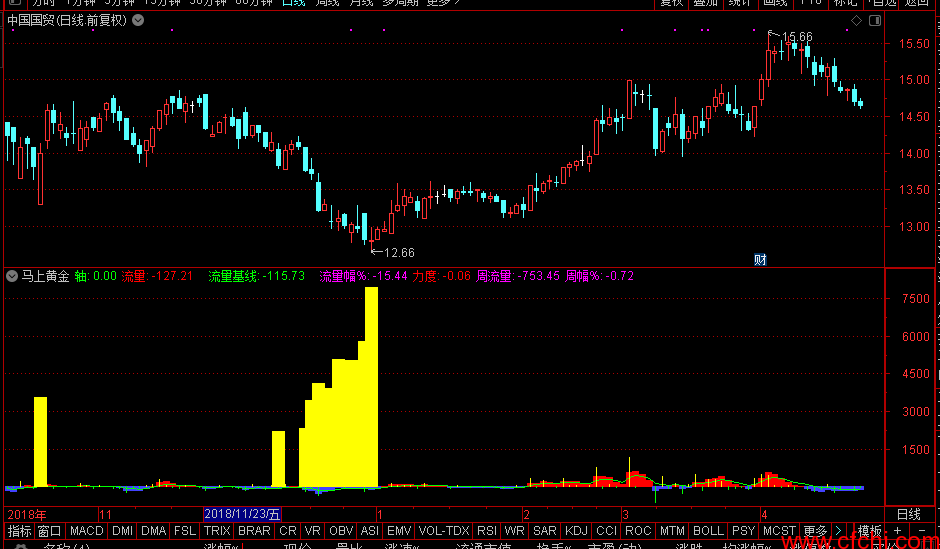Select the PSY indicator
The image size is (940, 549).
pyautogui.click(x=744, y=530)
